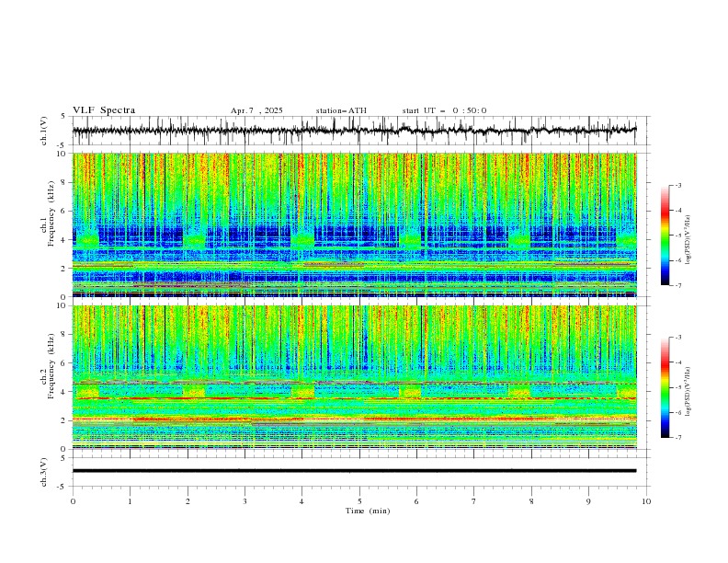The image size is (728, 563).
Task: Click the "4" time axis tick label
Action: point(301,501)
